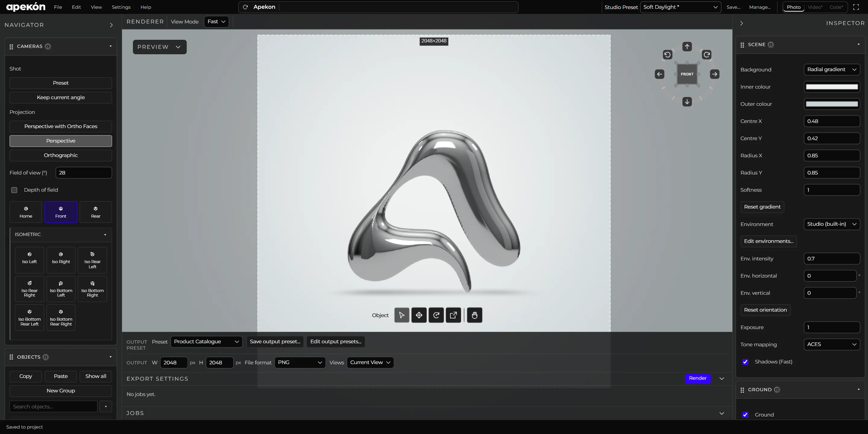Toggle the Ground checkbox
This screenshot has height=434, width=868.
(745, 415)
